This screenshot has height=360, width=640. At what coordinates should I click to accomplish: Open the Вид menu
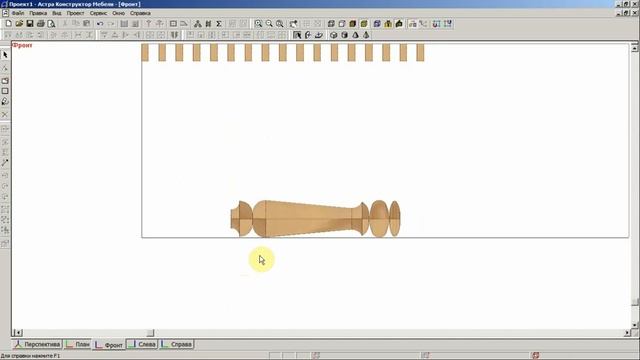(57, 13)
